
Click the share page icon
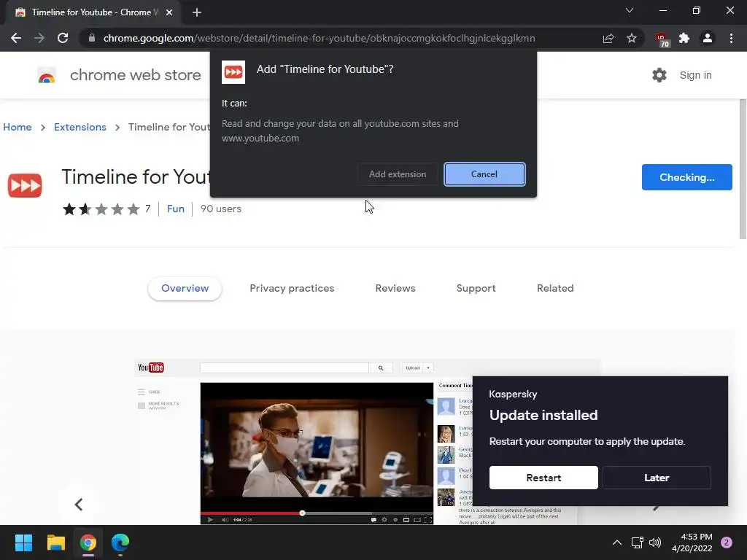pos(608,38)
